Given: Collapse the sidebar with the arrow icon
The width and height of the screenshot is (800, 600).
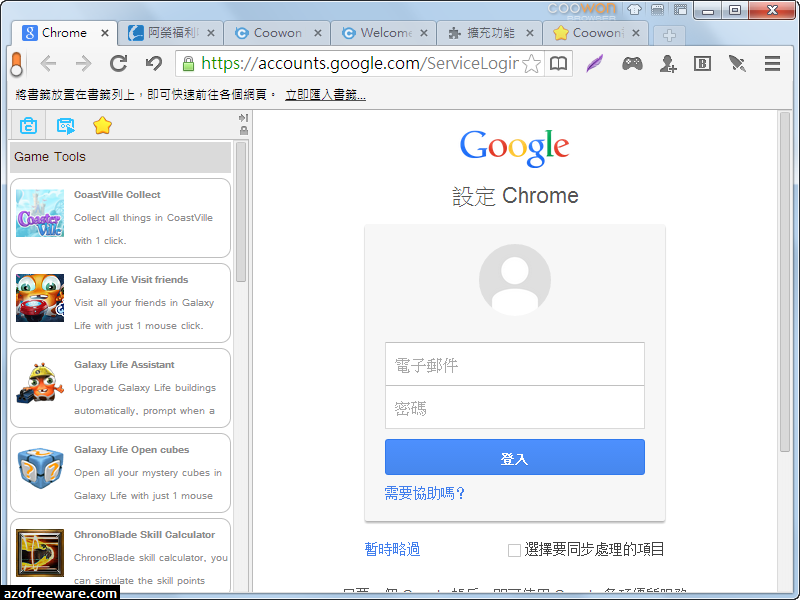Looking at the screenshot, I should point(243,118).
